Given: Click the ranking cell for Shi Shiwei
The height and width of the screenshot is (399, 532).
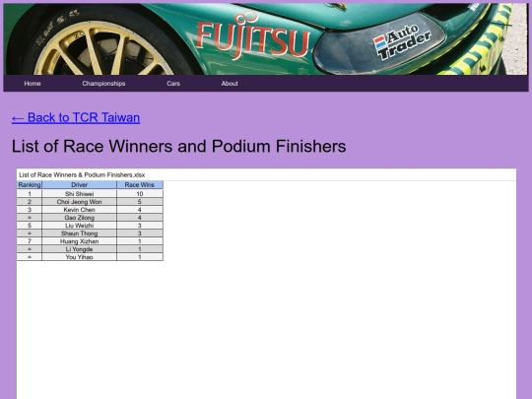Looking at the screenshot, I should click(30, 194).
